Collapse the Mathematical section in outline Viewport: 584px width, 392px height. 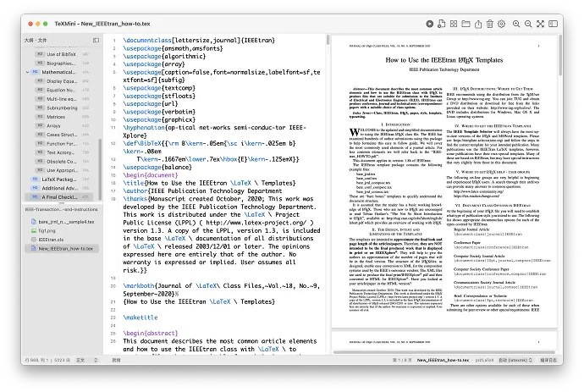28,72
